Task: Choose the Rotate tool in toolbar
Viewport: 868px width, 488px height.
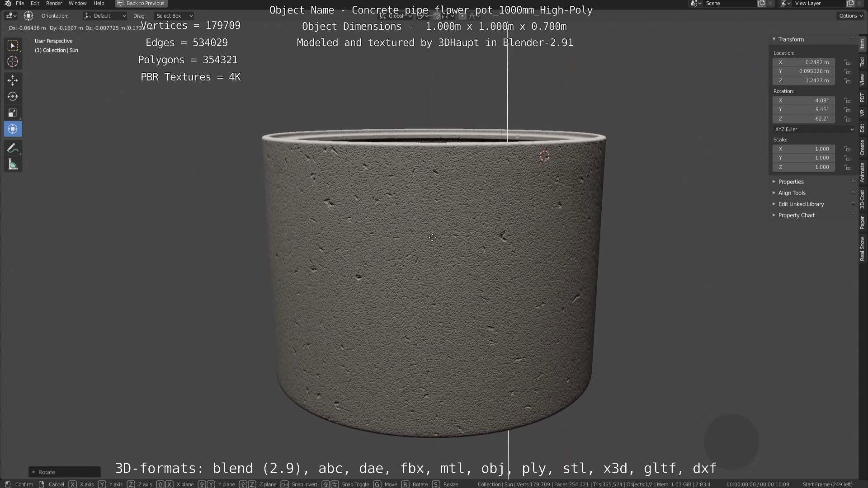Action: [13, 97]
